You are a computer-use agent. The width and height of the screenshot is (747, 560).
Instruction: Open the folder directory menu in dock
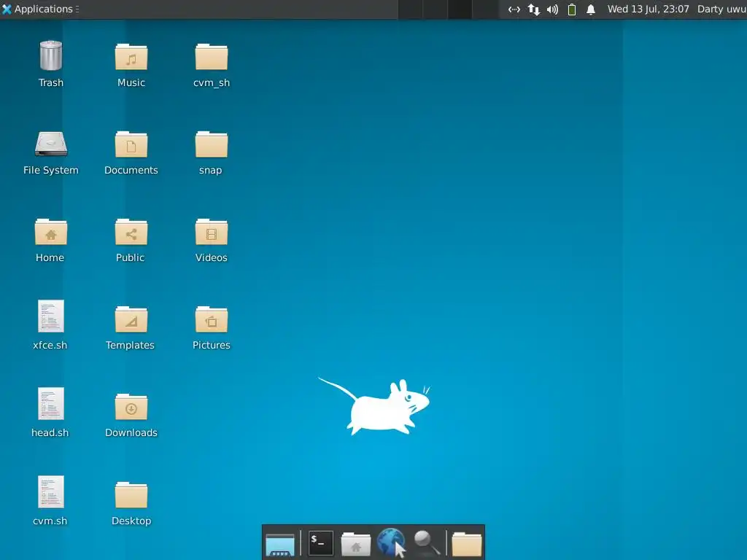466,544
